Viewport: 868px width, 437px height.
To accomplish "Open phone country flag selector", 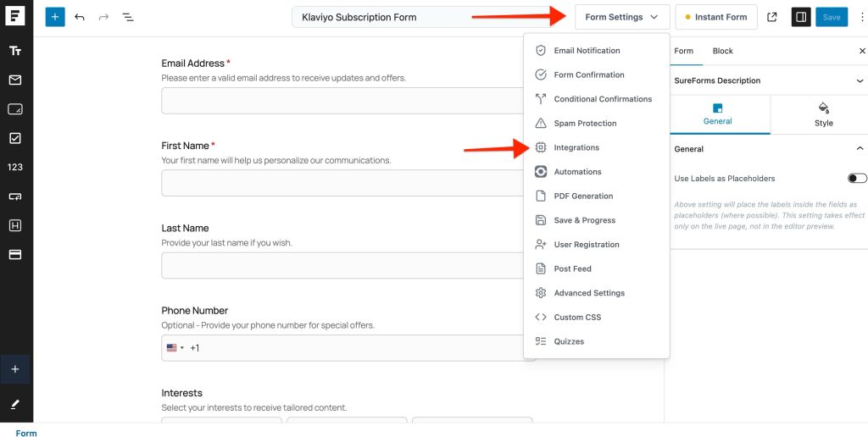I will tap(175, 348).
